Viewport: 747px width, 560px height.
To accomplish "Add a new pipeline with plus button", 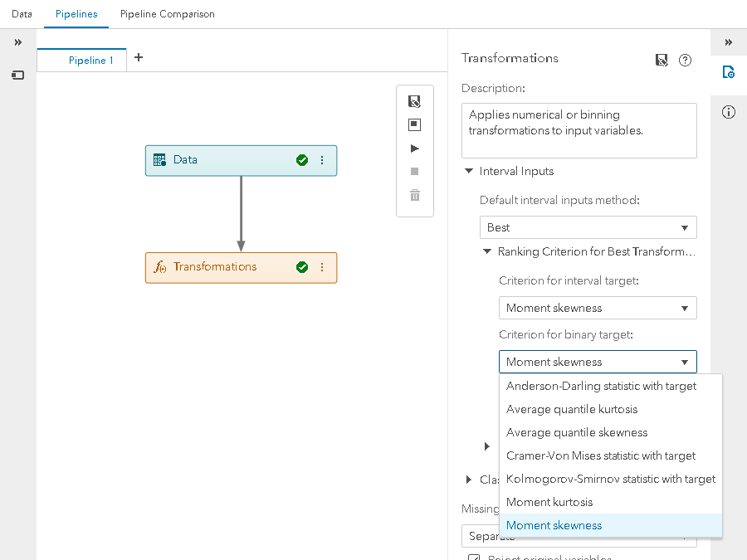I will click(138, 57).
